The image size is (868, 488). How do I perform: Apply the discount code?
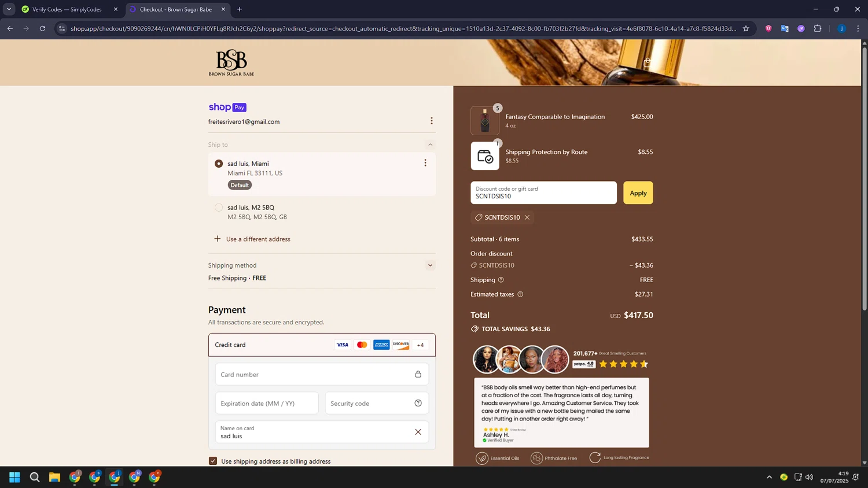(638, 193)
